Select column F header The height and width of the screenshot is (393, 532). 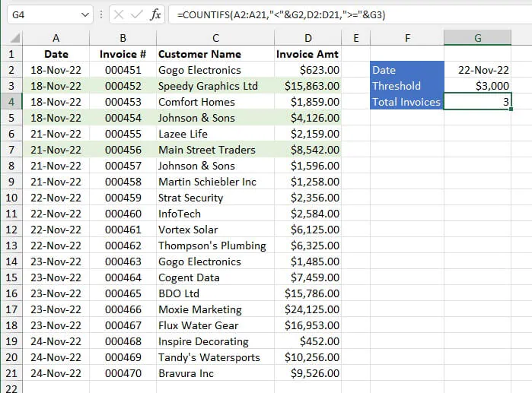point(407,38)
